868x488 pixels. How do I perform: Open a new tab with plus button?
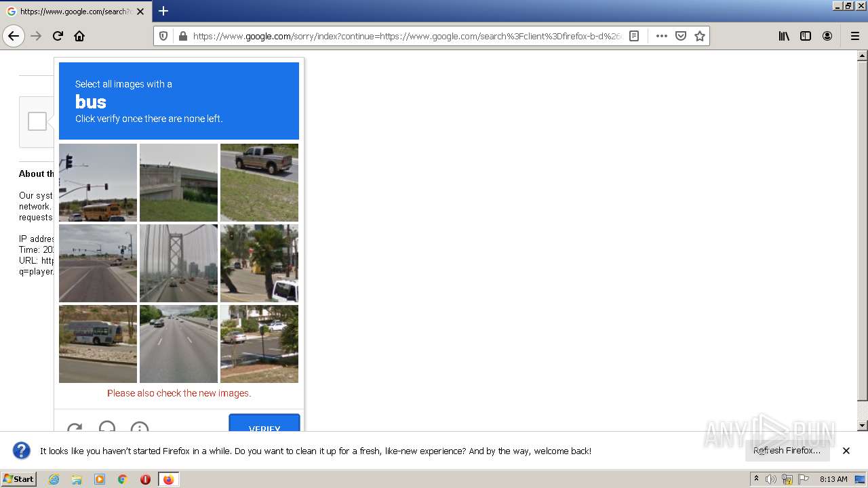163,11
